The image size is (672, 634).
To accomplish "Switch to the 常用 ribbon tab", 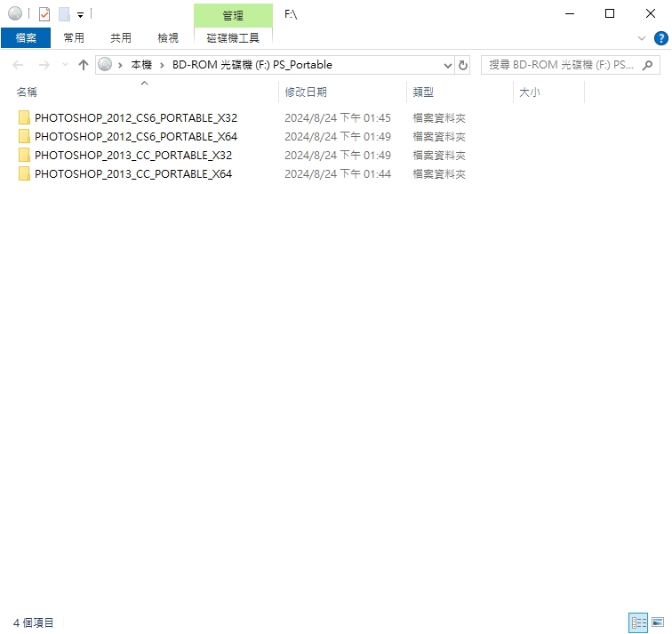I will pos(74,38).
